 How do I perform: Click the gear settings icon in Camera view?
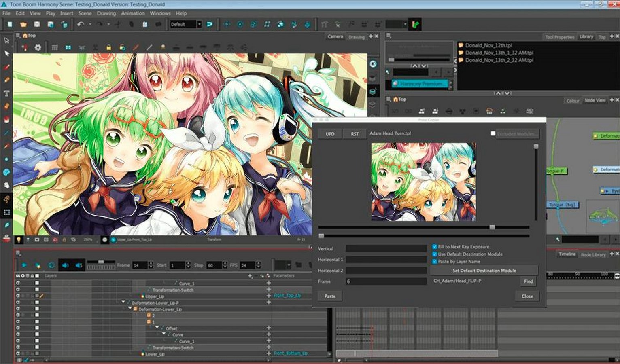[38, 47]
